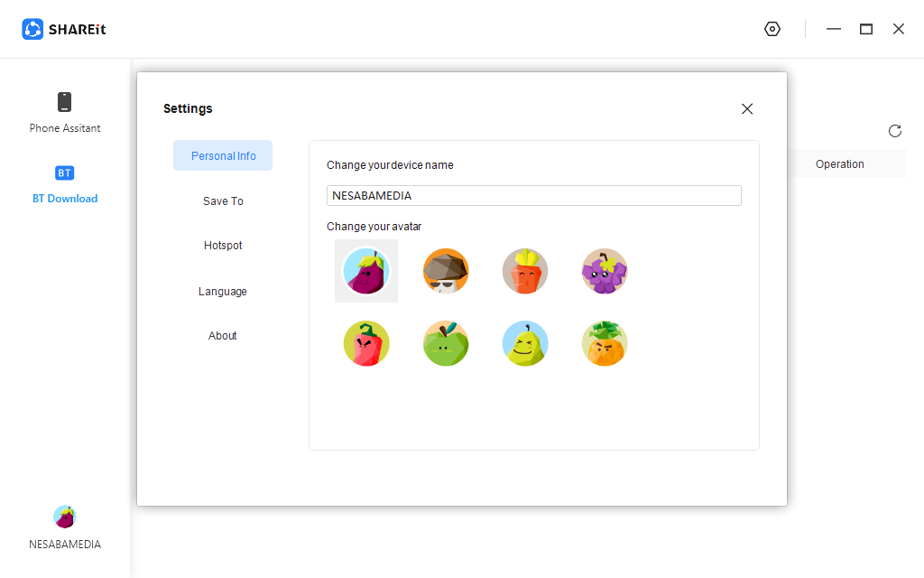This screenshot has width=924, height=578.
Task: Select the eggplant avatar
Action: point(366,271)
